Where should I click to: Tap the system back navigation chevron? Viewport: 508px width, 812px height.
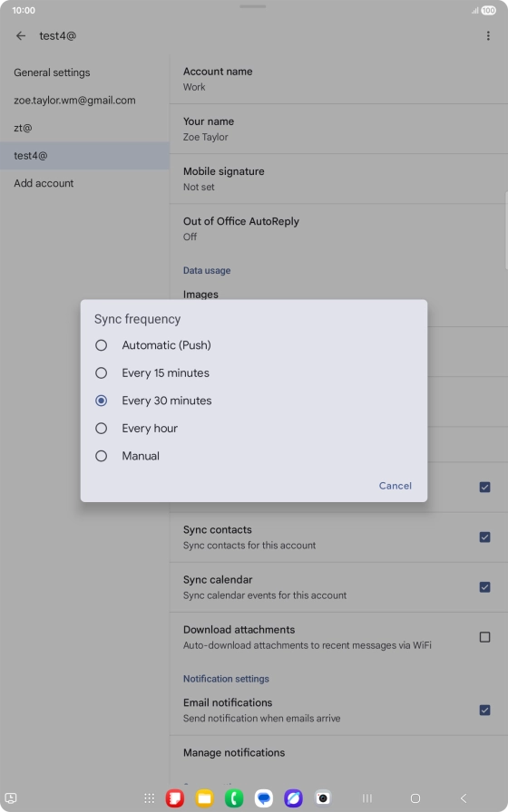[x=464, y=798]
